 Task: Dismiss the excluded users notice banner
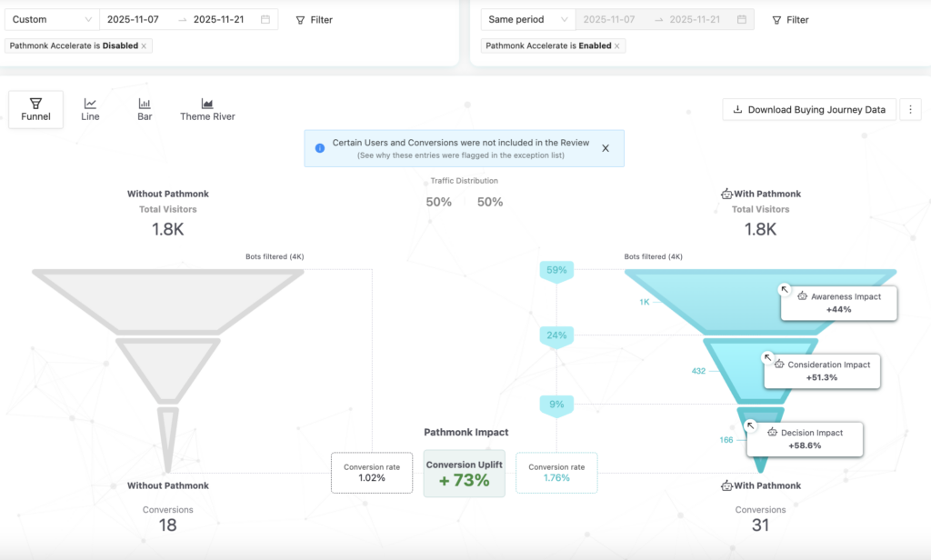[606, 147]
